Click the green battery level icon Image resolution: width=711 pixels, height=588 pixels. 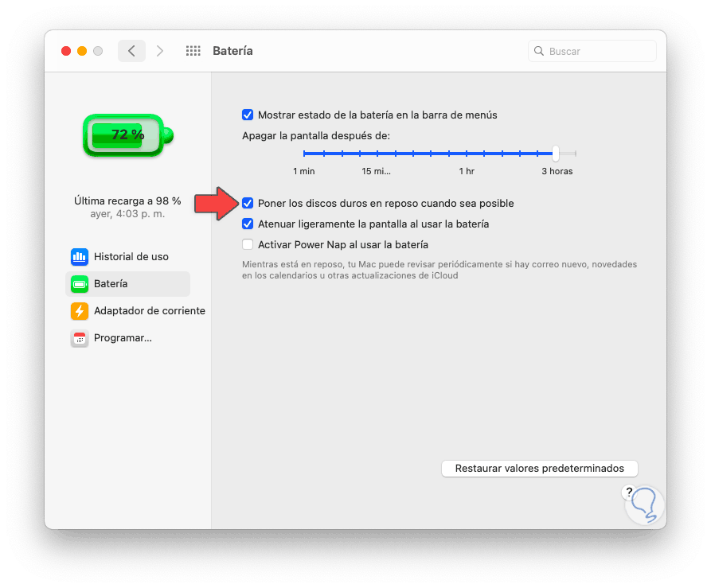[x=127, y=135]
